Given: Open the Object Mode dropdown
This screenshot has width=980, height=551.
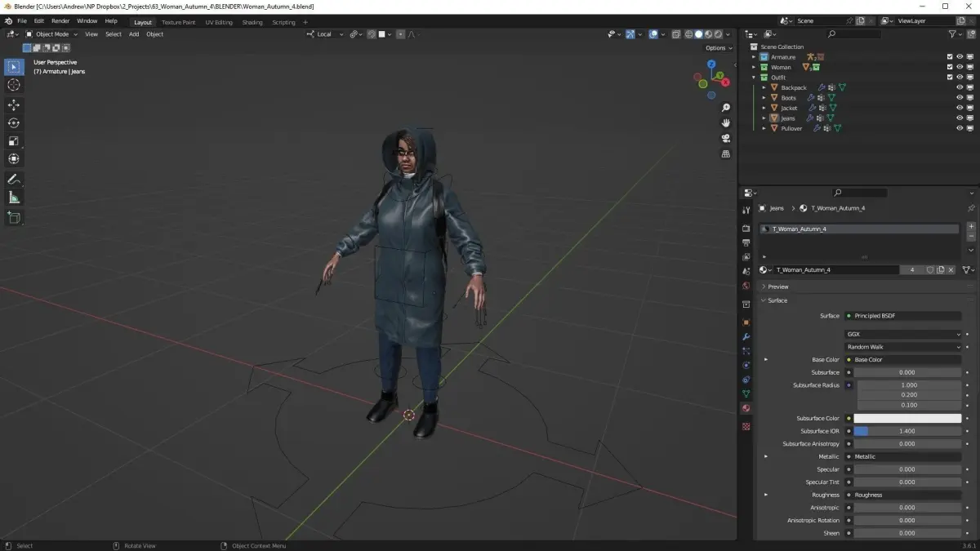Looking at the screenshot, I should (x=51, y=34).
